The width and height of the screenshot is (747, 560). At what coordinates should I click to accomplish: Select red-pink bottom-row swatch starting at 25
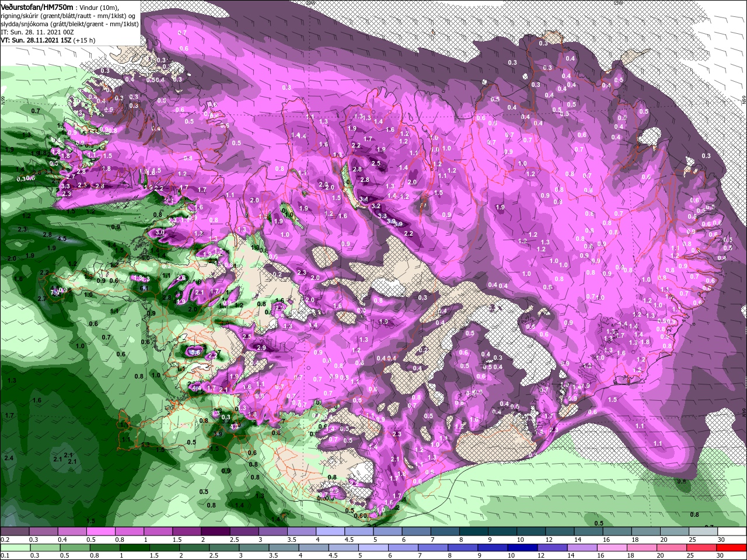coord(703,548)
